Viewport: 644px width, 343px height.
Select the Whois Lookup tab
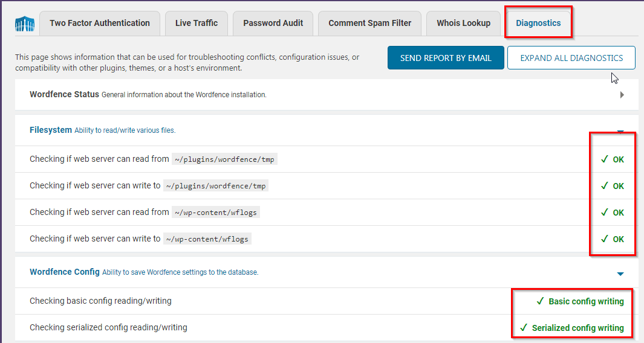point(463,24)
